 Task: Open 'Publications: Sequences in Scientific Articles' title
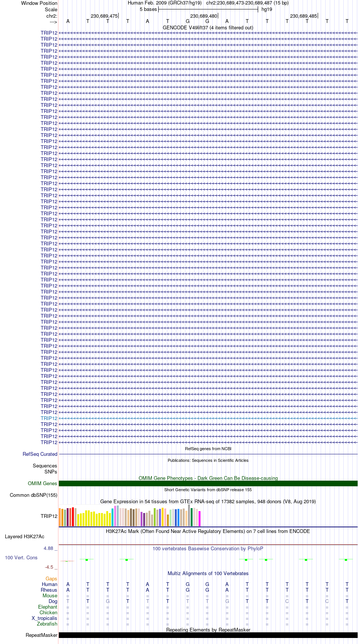[x=208, y=460]
